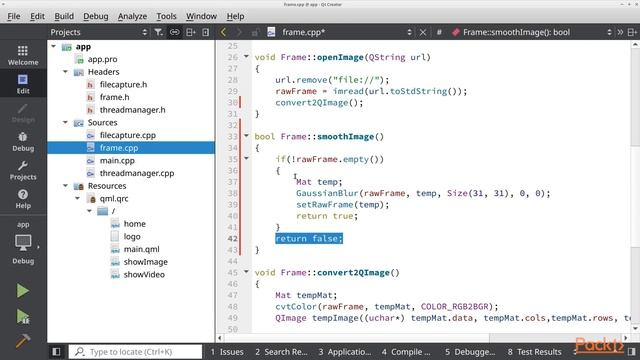Select threadmanager.cpp source file

(137, 173)
